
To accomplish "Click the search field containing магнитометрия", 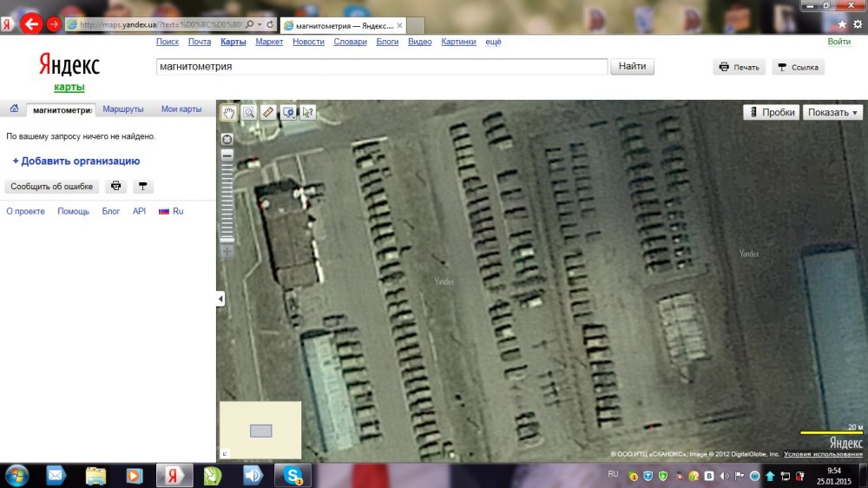I will click(x=381, y=67).
